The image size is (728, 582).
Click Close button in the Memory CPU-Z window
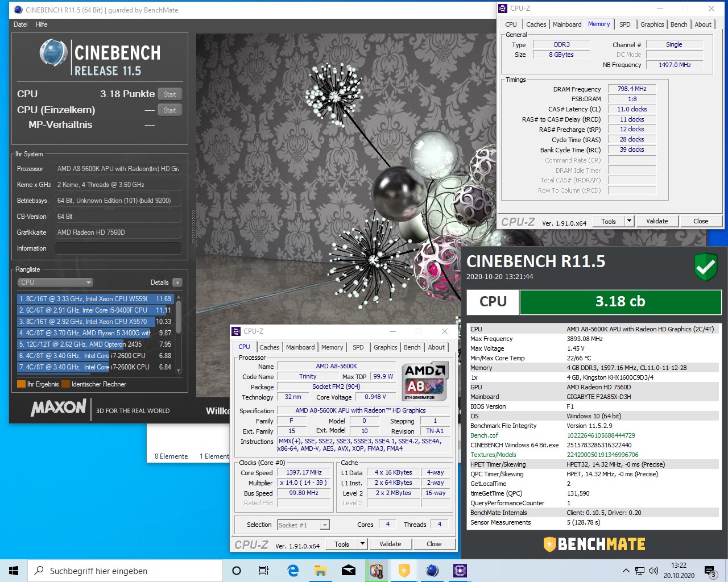click(701, 221)
